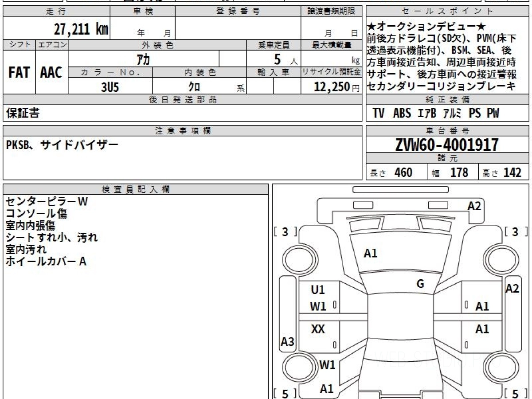Click the エアコン header

52,45
